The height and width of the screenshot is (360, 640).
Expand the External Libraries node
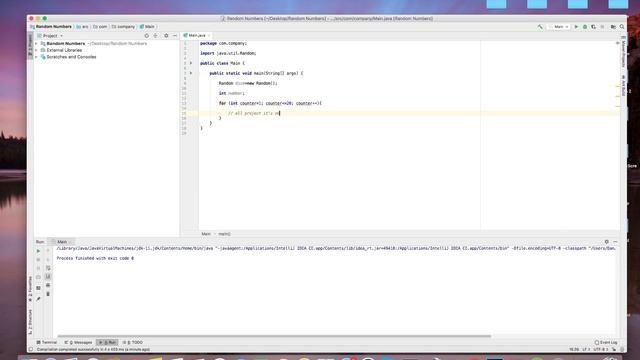[x=36, y=50]
